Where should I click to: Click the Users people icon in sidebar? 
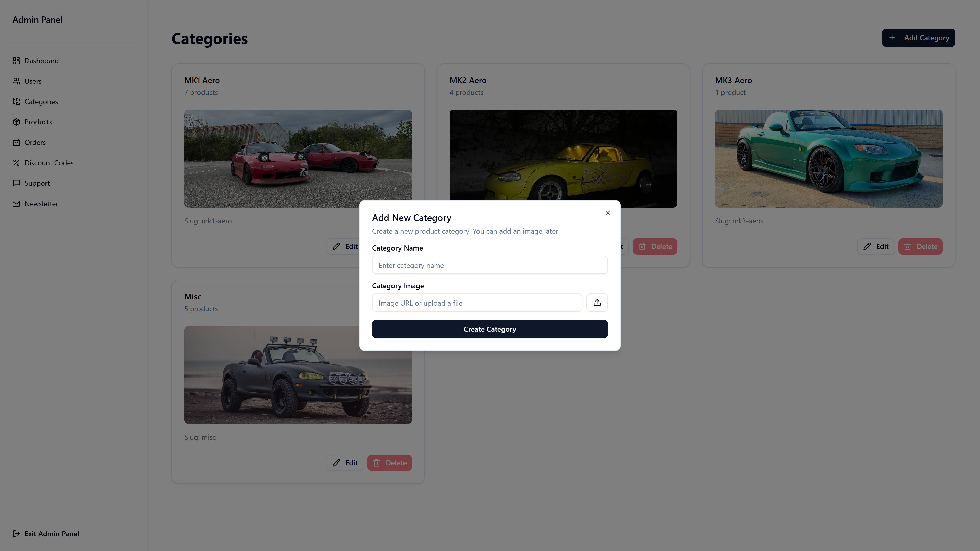pyautogui.click(x=16, y=81)
